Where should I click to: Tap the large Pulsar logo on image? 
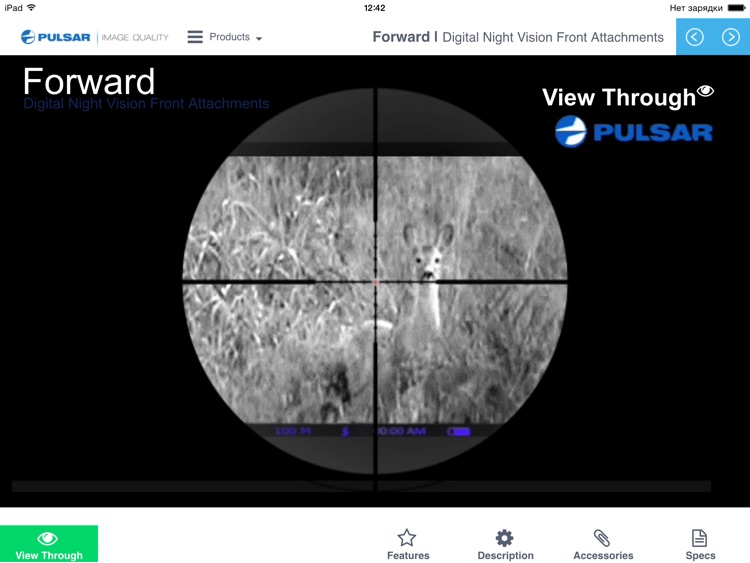pos(634,132)
